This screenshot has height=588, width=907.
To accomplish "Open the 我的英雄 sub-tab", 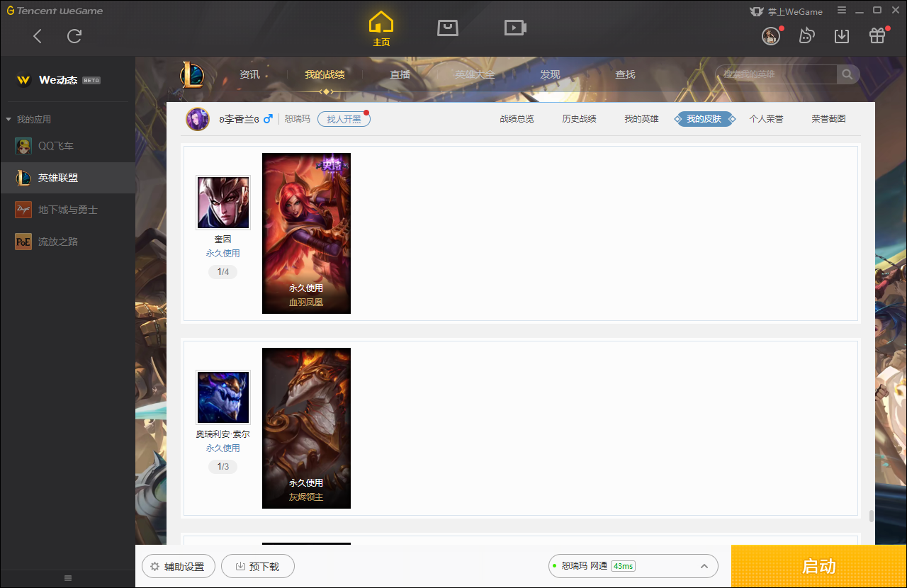I will click(x=641, y=119).
